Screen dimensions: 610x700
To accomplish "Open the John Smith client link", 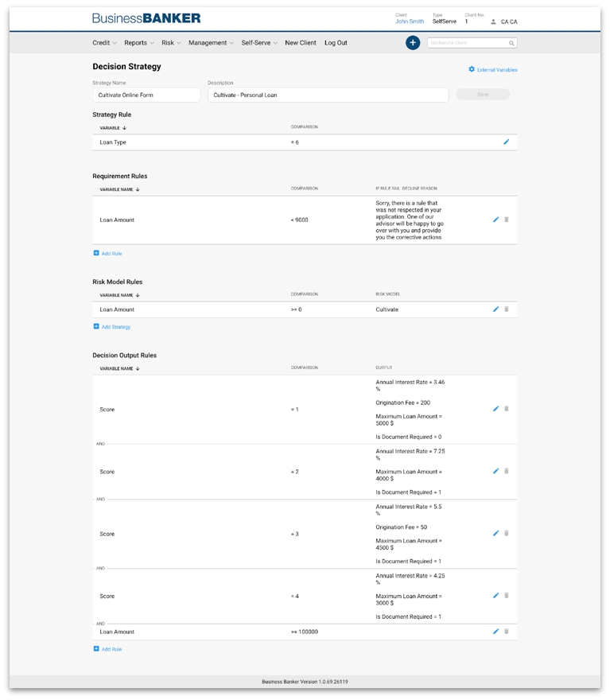I will coord(410,21).
